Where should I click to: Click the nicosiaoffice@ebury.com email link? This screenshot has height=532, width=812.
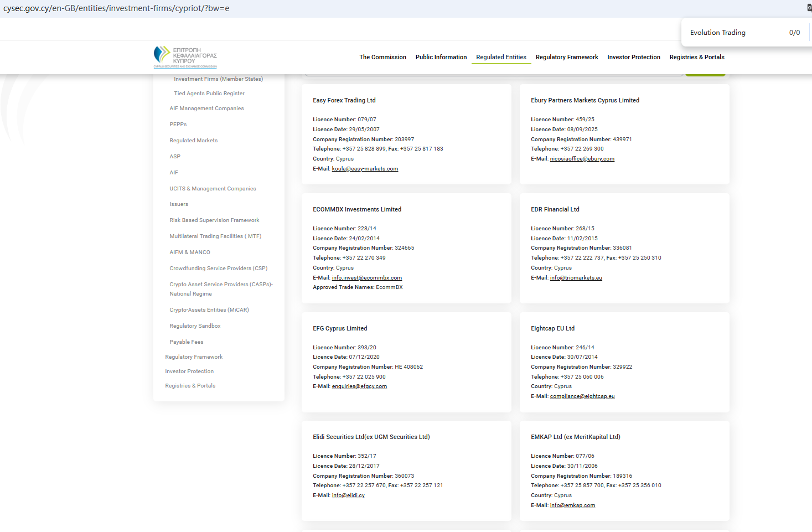coord(582,159)
